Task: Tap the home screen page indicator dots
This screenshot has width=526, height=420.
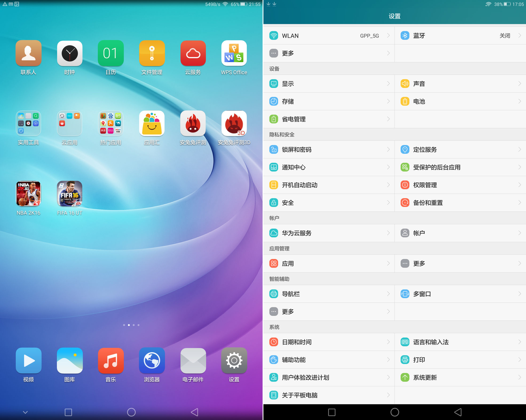Action: [x=131, y=325]
